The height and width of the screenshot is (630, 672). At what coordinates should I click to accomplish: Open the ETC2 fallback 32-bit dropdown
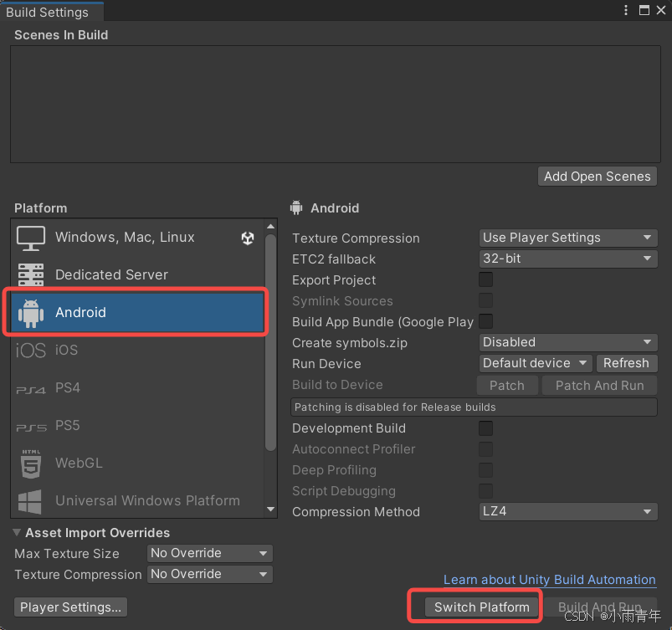coord(568,259)
